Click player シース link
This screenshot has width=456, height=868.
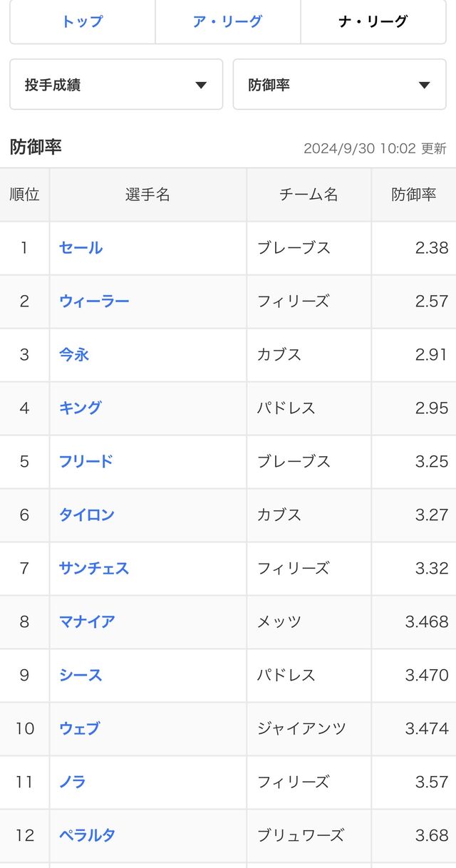[x=81, y=676]
